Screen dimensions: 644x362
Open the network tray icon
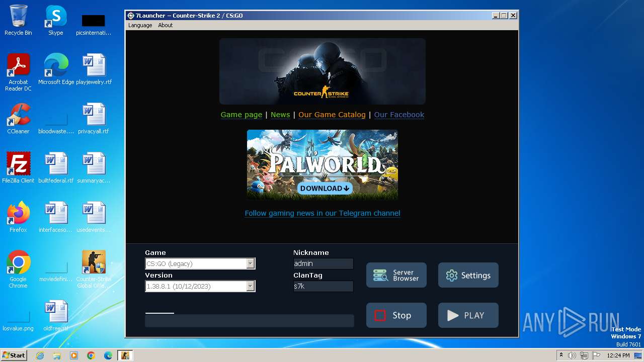pos(584,355)
